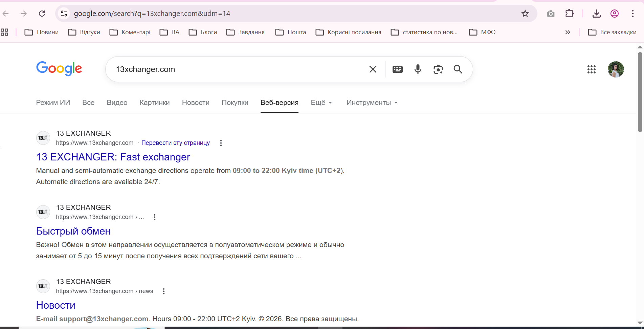The width and height of the screenshot is (644, 329).
Task: Open the Быстрый обмен result
Action: point(73,231)
